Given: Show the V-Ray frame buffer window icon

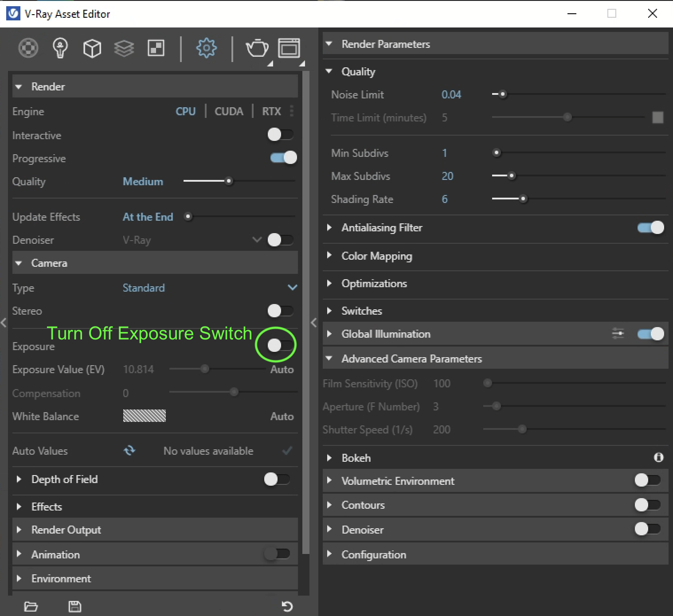Looking at the screenshot, I should [289, 48].
